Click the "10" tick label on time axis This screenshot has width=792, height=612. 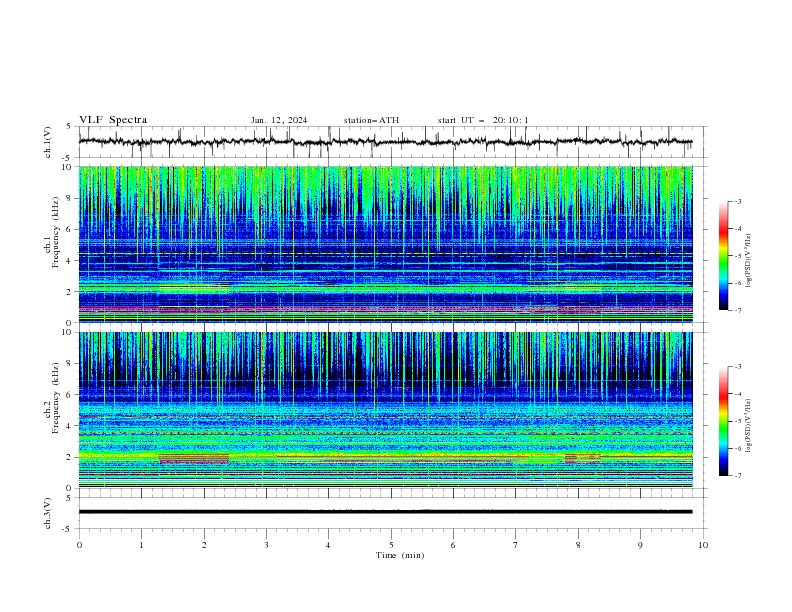tap(703, 545)
